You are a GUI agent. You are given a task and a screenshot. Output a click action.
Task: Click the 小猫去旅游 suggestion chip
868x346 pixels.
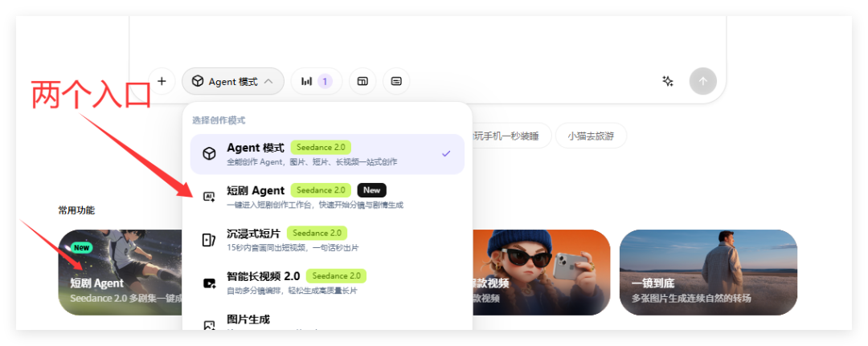pos(591,136)
